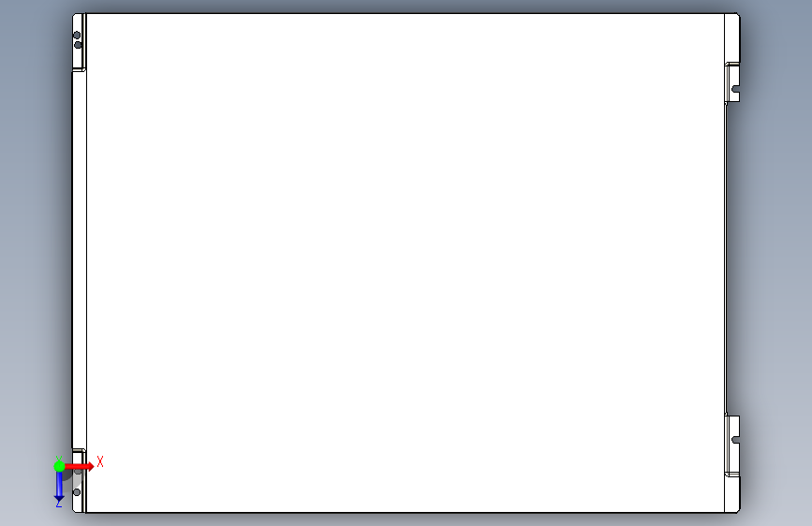Select the top right corner tab
Viewport: 812px width, 526px height.
click(x=731, y=37)
